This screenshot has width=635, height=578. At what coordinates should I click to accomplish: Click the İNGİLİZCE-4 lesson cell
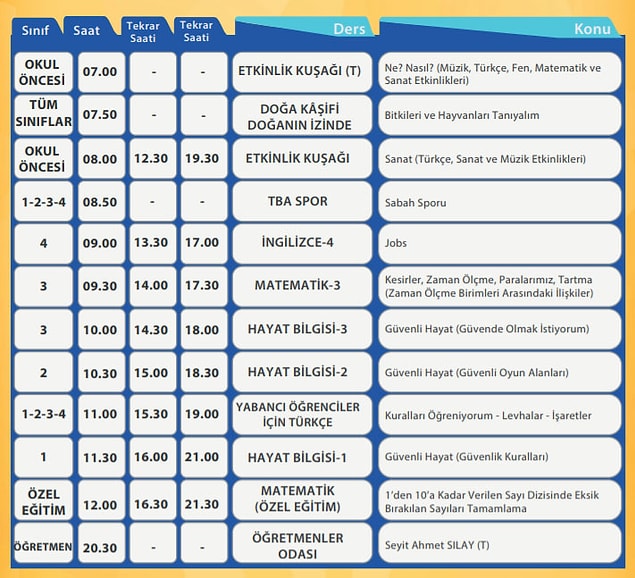302,244
